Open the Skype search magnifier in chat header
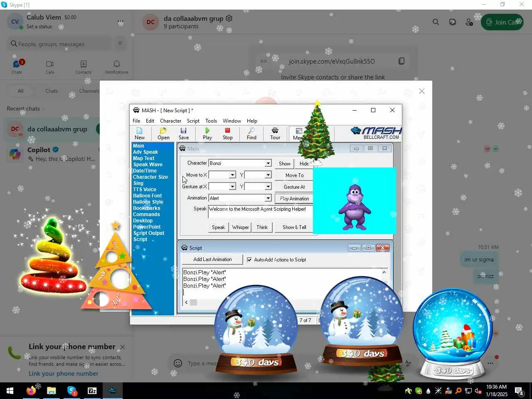This screenshot has height=399, width=532. click(436, 22)
